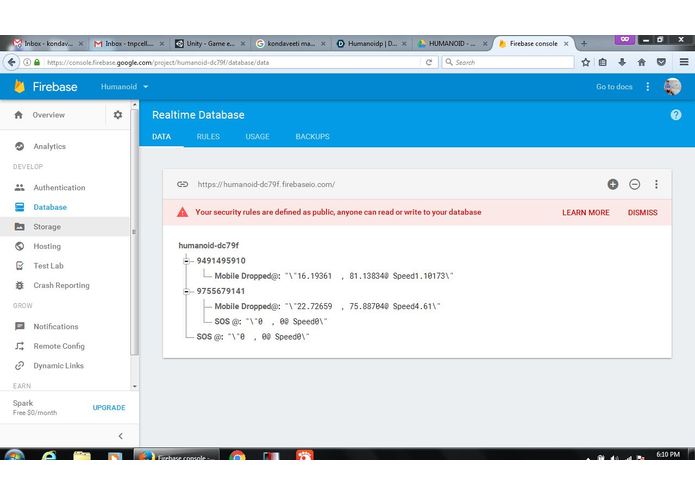Screen dimensions: 695x494
Task: Click the browser back button
Action: click(12, 62)
